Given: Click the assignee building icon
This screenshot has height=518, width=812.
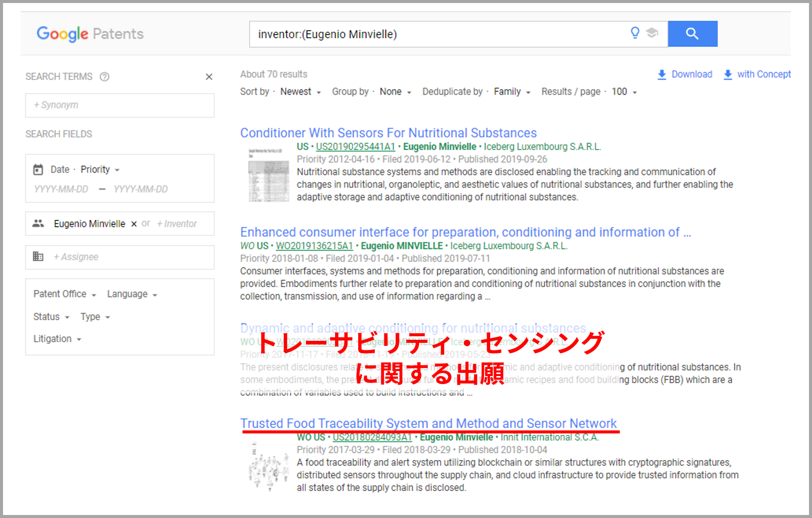Looking at the screenshot, I should 38,257.
